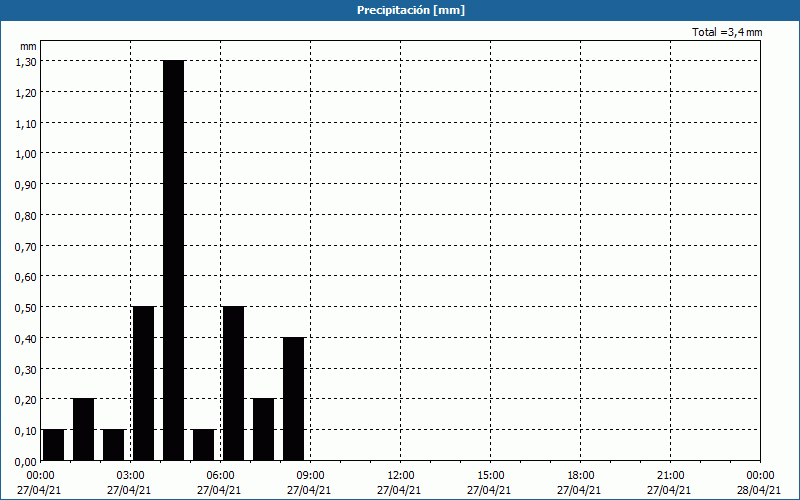Select the 0,50 mm bar at 03:00
The height and width of the screenshot is (500, 800).
[x=143, y=384]
